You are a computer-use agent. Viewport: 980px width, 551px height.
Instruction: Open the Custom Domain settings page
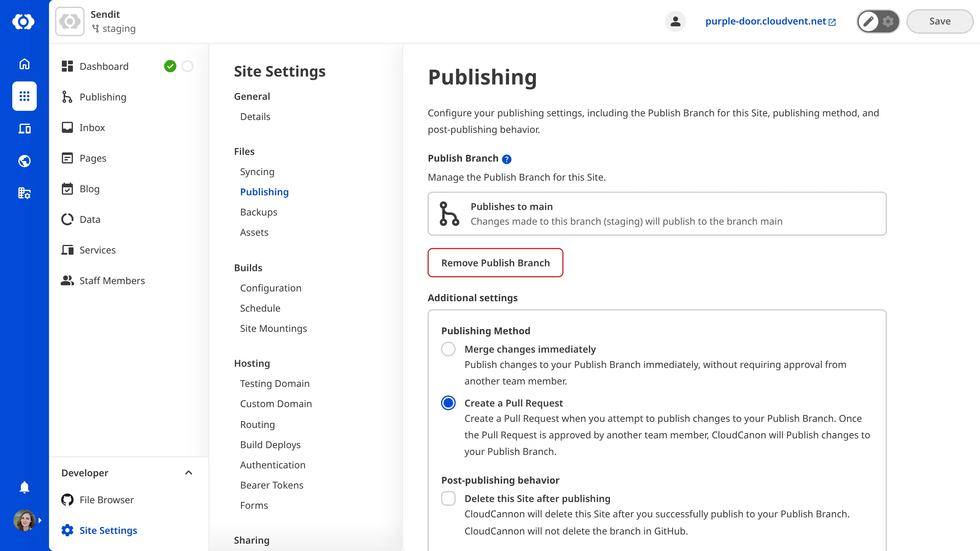[x=276, y=403]
